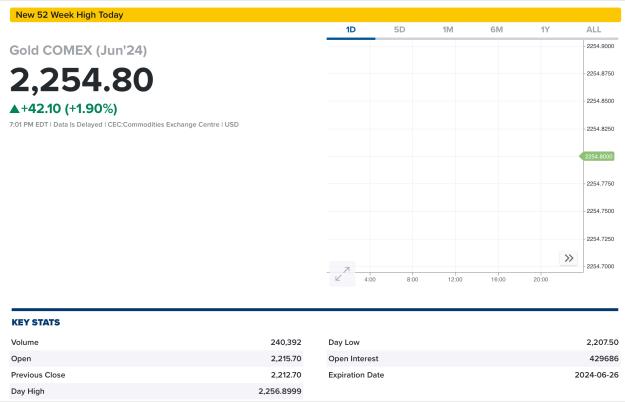Click the 4:00 time axis label

point(370,280)
